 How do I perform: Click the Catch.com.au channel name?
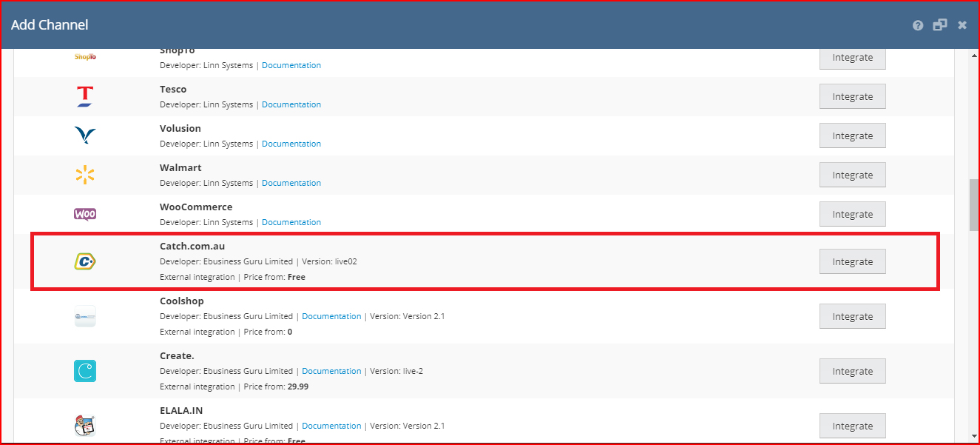(192, 246)
